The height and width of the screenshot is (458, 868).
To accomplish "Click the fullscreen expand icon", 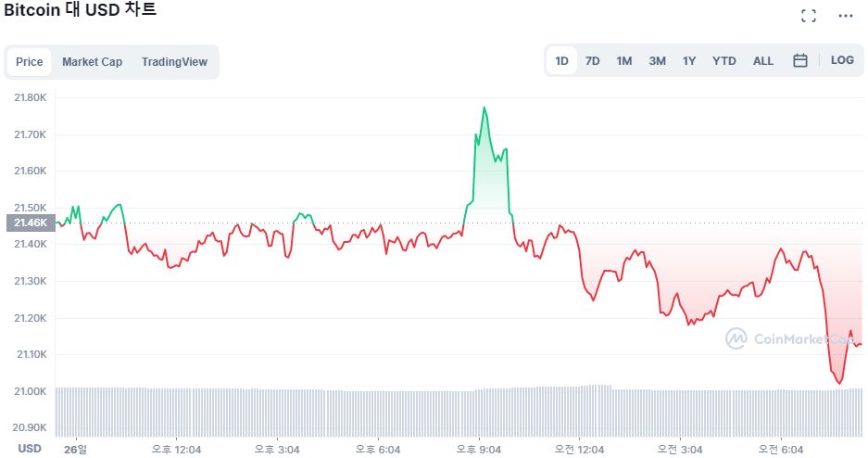I will 809,16.
